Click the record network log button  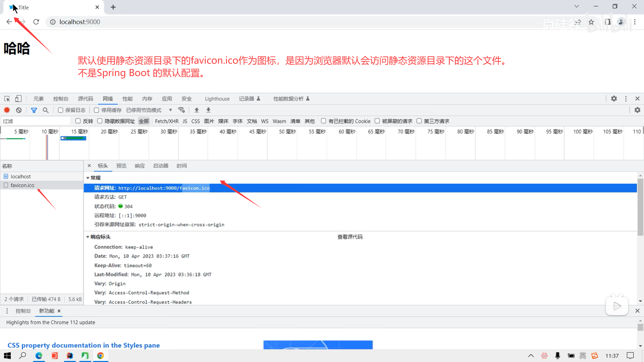7,110
